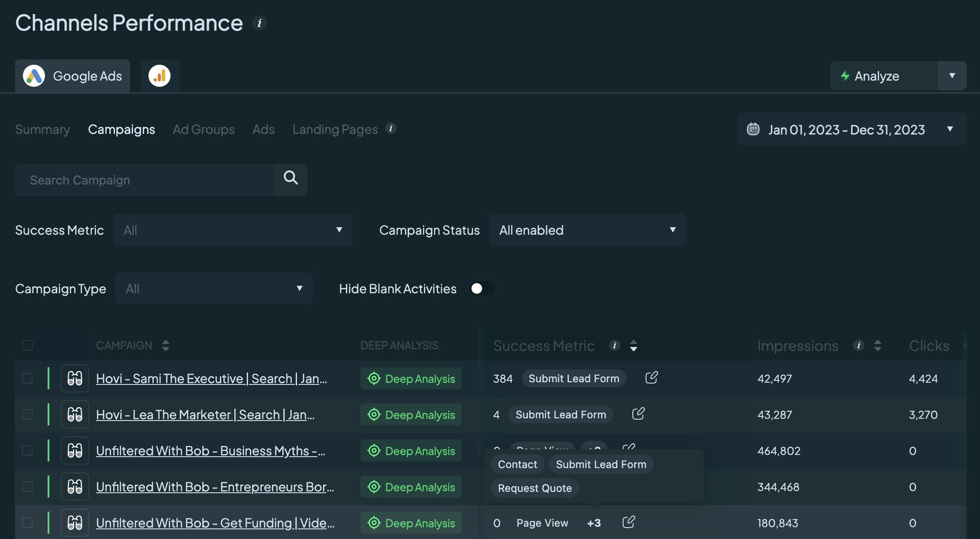Open the Campaign Status dropdown
The width and height of the screenshot is (980, 539).
[x=587, y=230]
